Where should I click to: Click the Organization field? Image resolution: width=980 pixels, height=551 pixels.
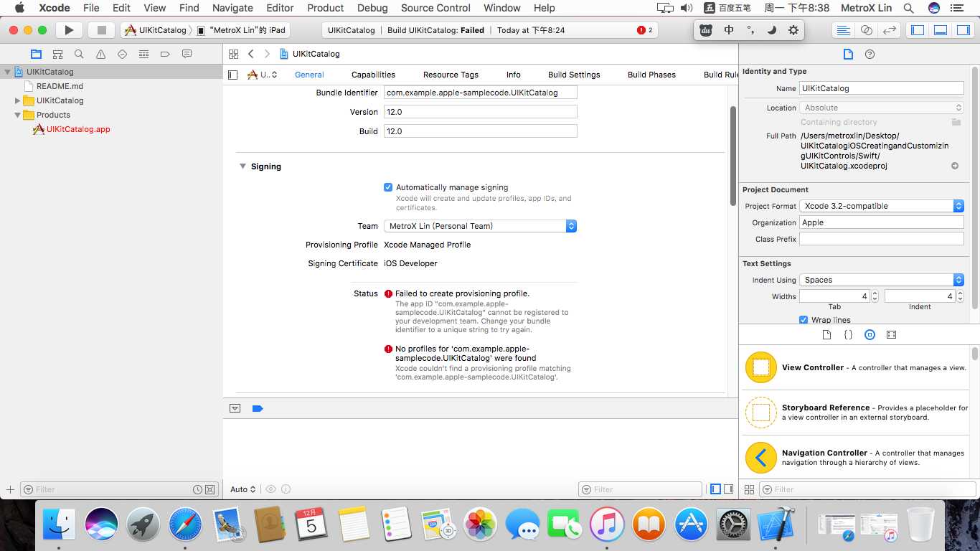pos(881,222)
